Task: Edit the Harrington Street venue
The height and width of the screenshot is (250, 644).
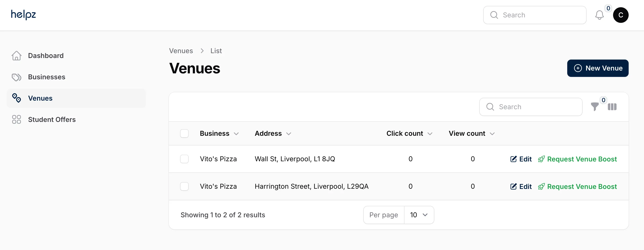Action: 521,187
